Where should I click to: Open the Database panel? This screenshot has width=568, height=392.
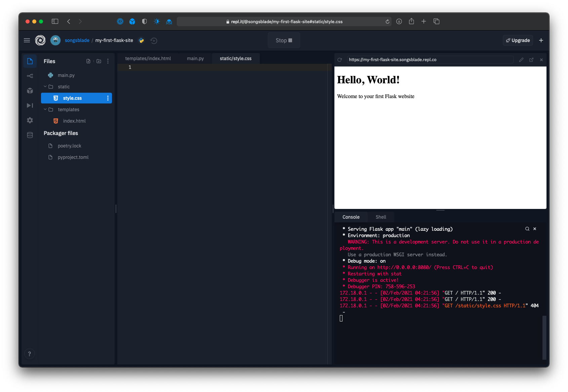[x=30, y=135]
